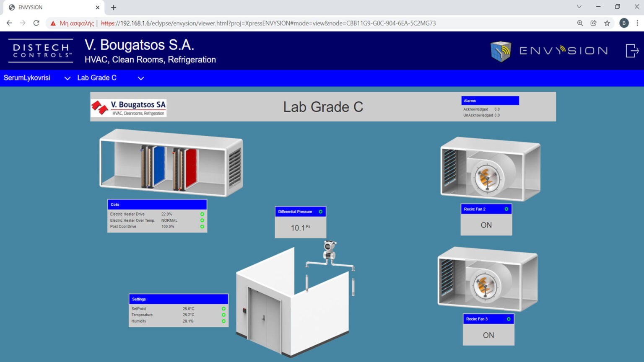Click the Electric Heater Drive value 22.0%
Screen dimensions: 644x362
pyautogui.click(x=166, y=214)
